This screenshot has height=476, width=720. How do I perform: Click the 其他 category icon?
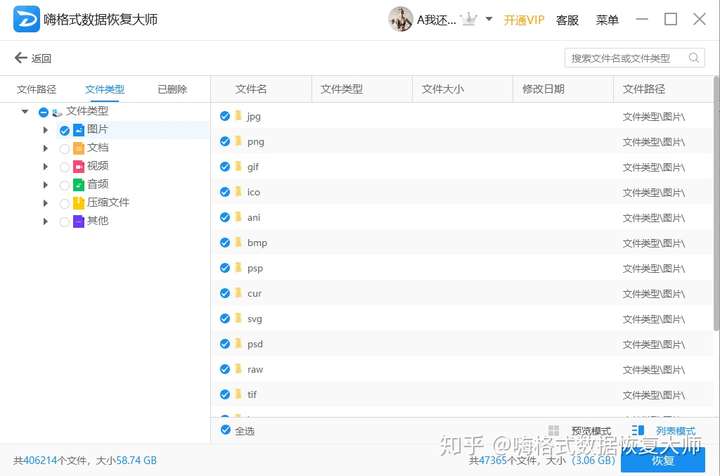pos(79,221)
